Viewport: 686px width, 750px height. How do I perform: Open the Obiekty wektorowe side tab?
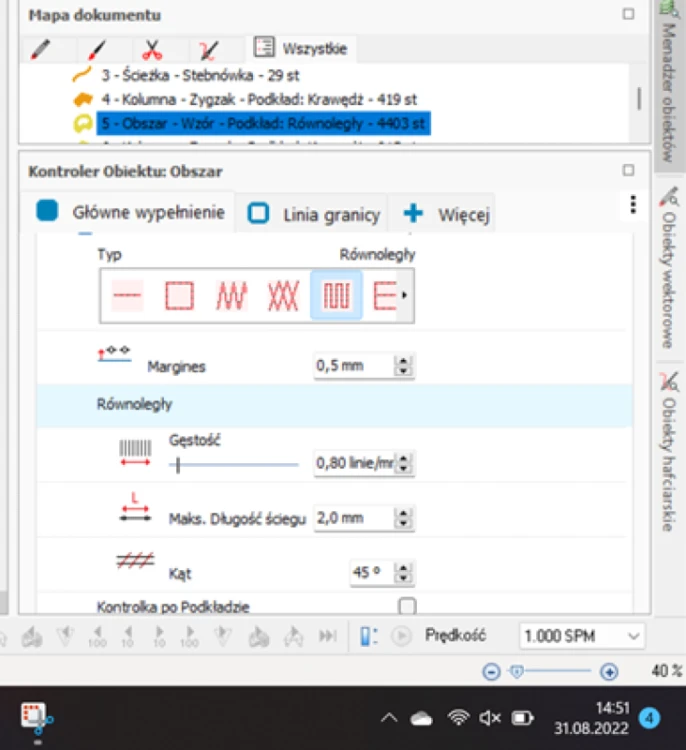point(669,268)
